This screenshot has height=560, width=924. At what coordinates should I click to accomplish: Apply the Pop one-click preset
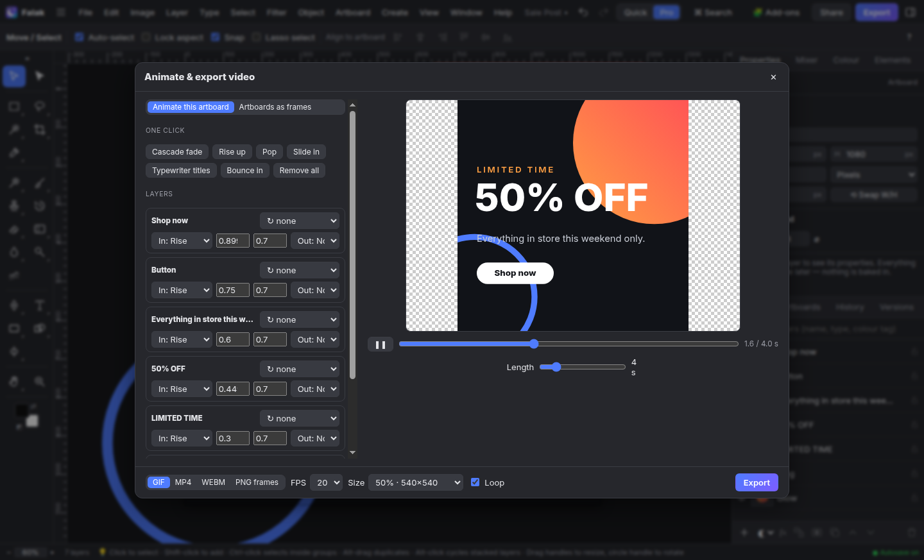click(x=269, y=152)
